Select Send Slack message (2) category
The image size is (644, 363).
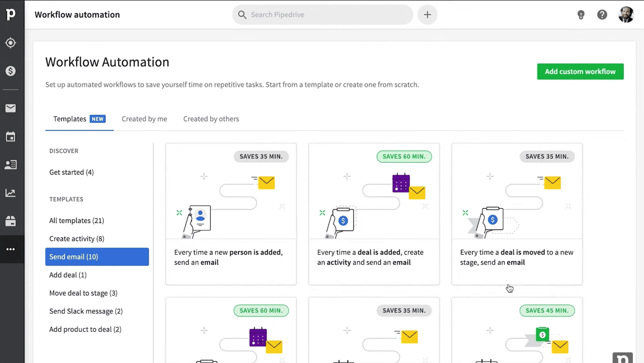86,311
